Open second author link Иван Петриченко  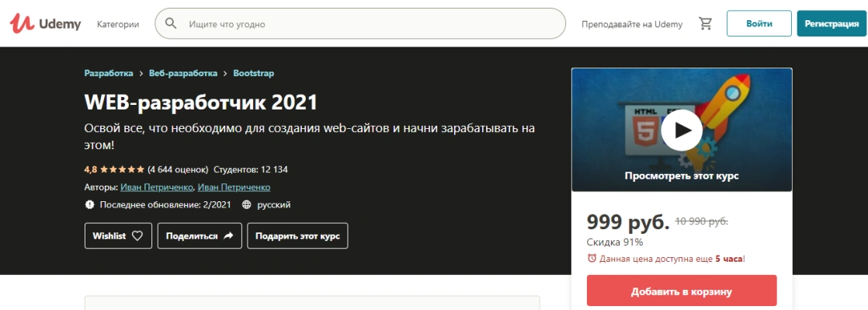coord(234,187)
